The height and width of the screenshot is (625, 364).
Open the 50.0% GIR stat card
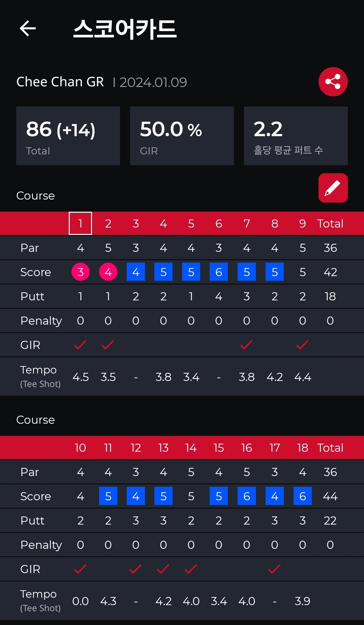click(182, 136)
